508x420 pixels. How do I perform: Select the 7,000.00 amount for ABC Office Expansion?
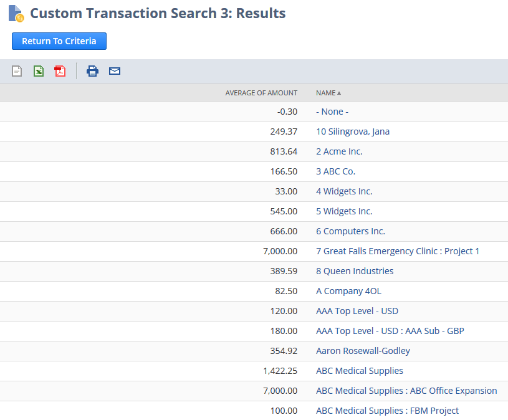(x=280, y=391)
